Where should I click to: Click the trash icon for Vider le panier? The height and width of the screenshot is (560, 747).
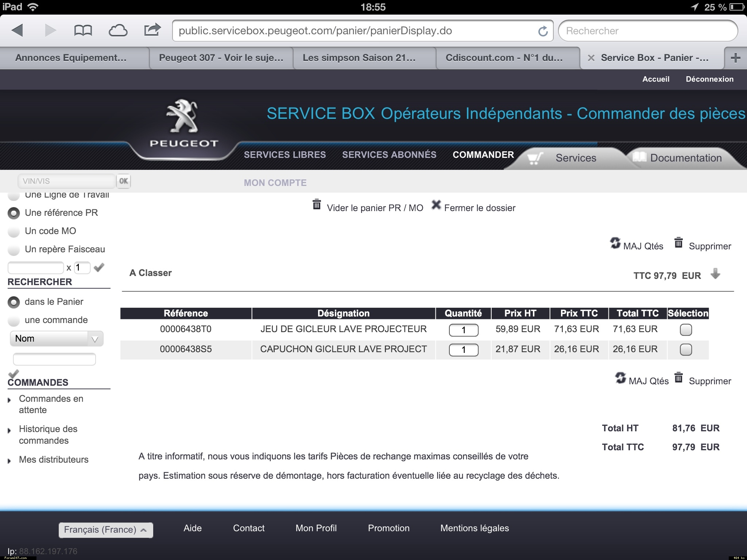click(x=317, y=205)
